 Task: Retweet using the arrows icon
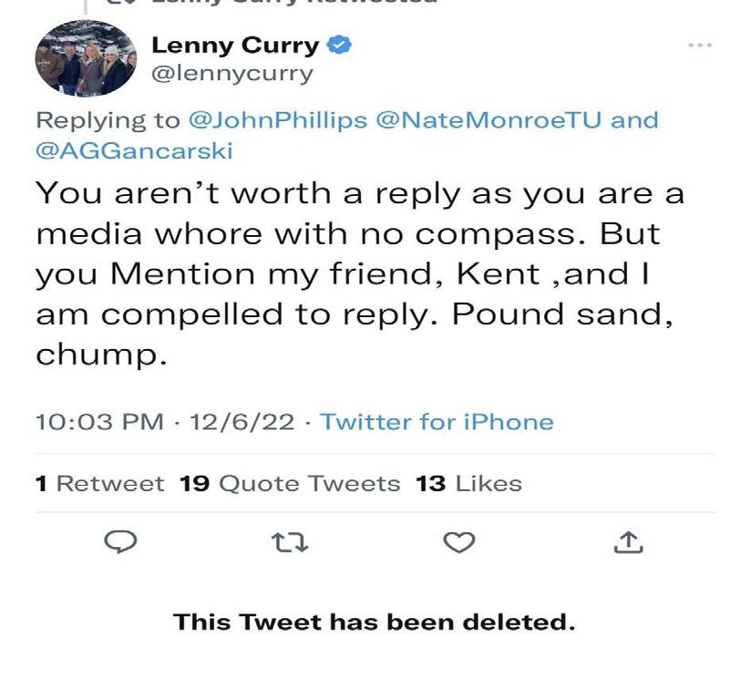coord(292,542)
